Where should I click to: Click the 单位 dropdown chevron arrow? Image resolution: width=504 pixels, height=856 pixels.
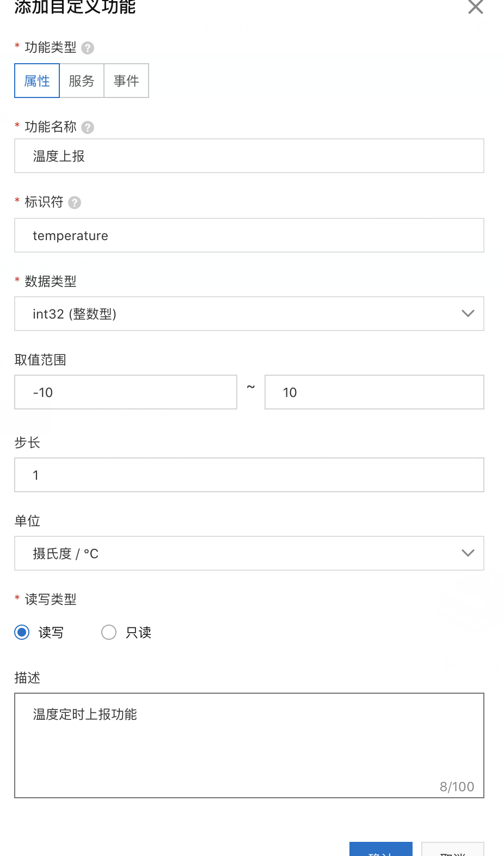point(468,553)
